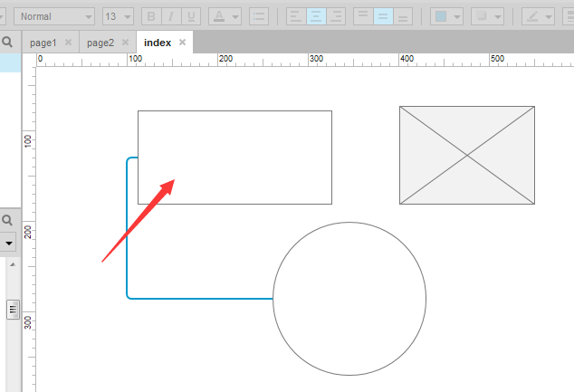Open the left panel dropdown arrow
Screen dimensions: 574x392
9,243
